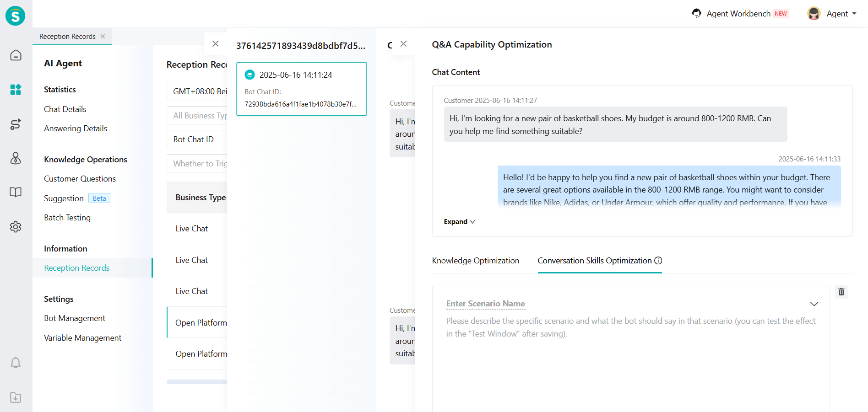Delete the scenario with trash icon
This screenshot has width=868, height=412.
841,292
